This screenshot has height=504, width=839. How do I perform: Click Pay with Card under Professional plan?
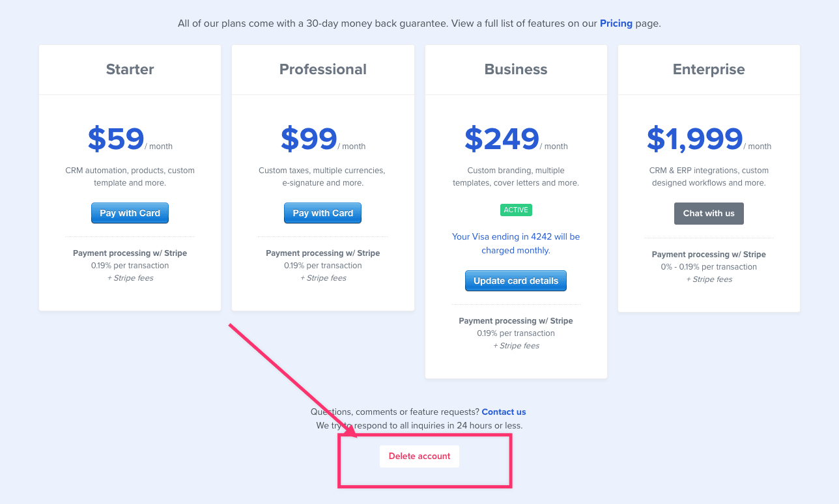pos(322,213)
